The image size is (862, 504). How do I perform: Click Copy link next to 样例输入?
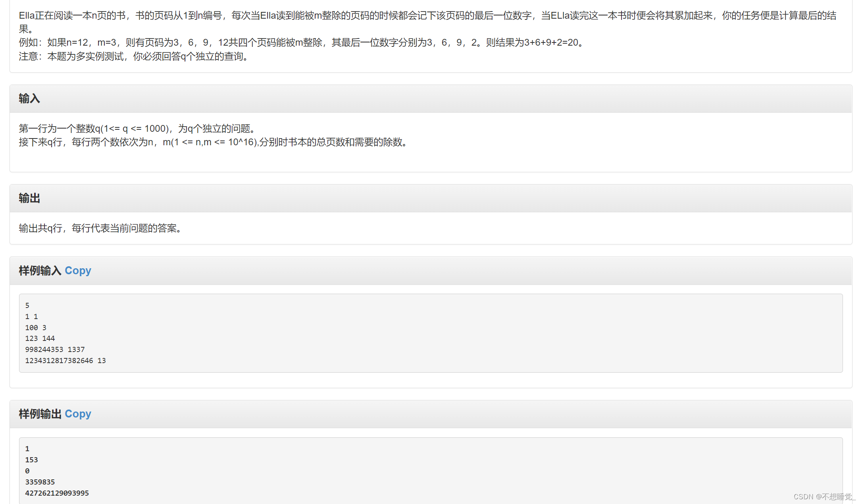[x=78, y=271]
